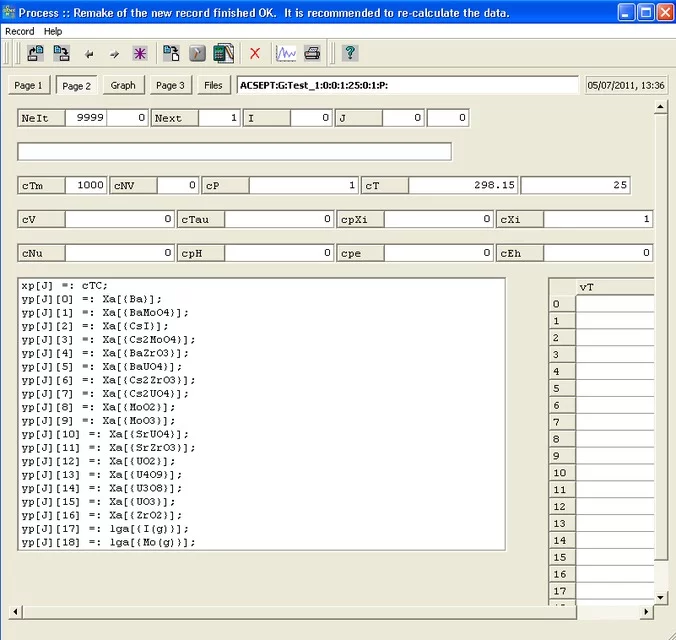The width and height of the screenshot is (676, 640).
Task: Click the cT field showing 298.15
Action: [464, 185]
